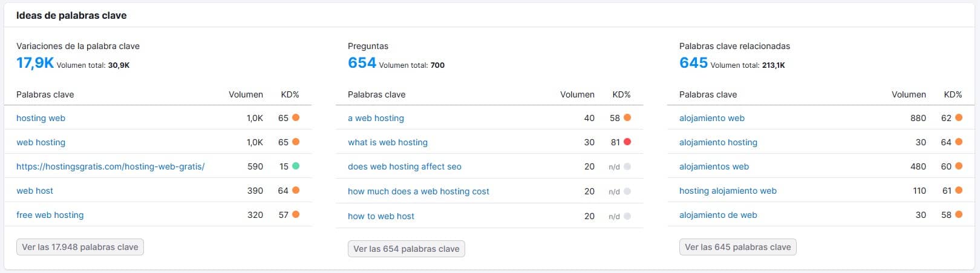Image resolution: width=980 pixels, height=273 pixels.
Task: Open 'hosting alojamiento web' related keyword
Action: click(728, 191)
